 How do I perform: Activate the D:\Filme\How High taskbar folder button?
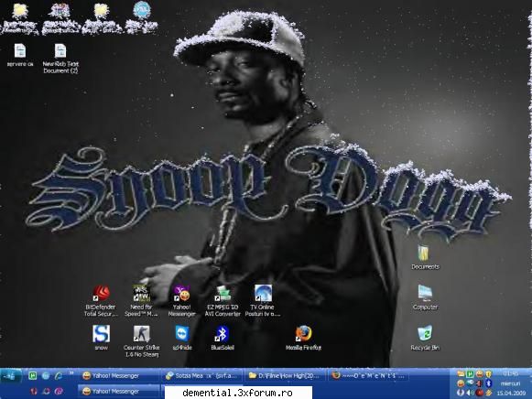click(285, 375)
